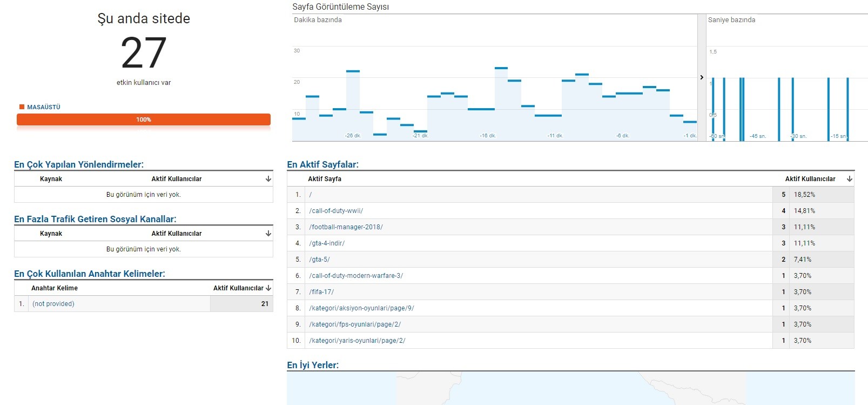Click the locations map preview
Screen dimensions: 868x405
tap(570, 389)
